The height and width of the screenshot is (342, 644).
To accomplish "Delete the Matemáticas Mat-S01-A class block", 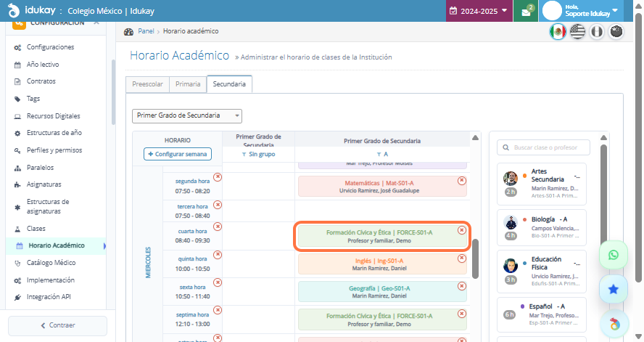I will pos(462,181).
